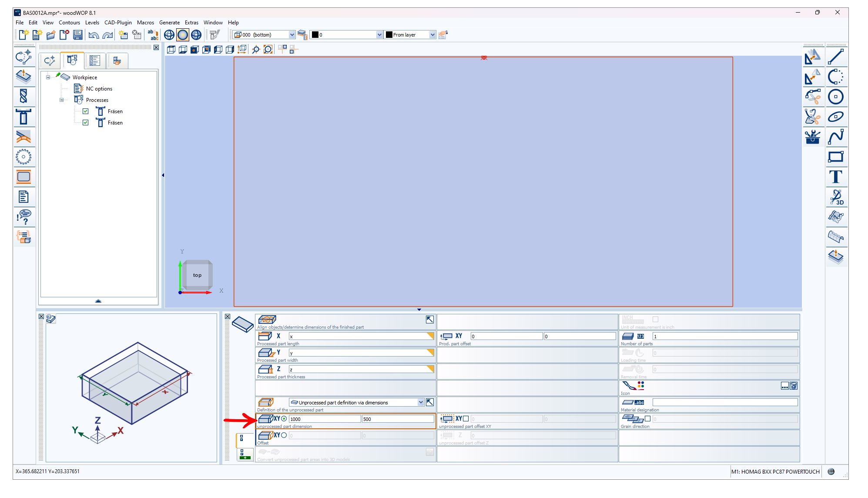
Task: Select the rectangle drawing tool
Action: [x=836, y=157]
